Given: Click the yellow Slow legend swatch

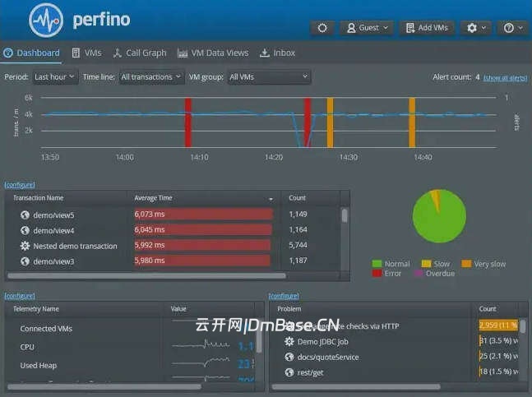Looking at the screenshot, I should 426,264.
